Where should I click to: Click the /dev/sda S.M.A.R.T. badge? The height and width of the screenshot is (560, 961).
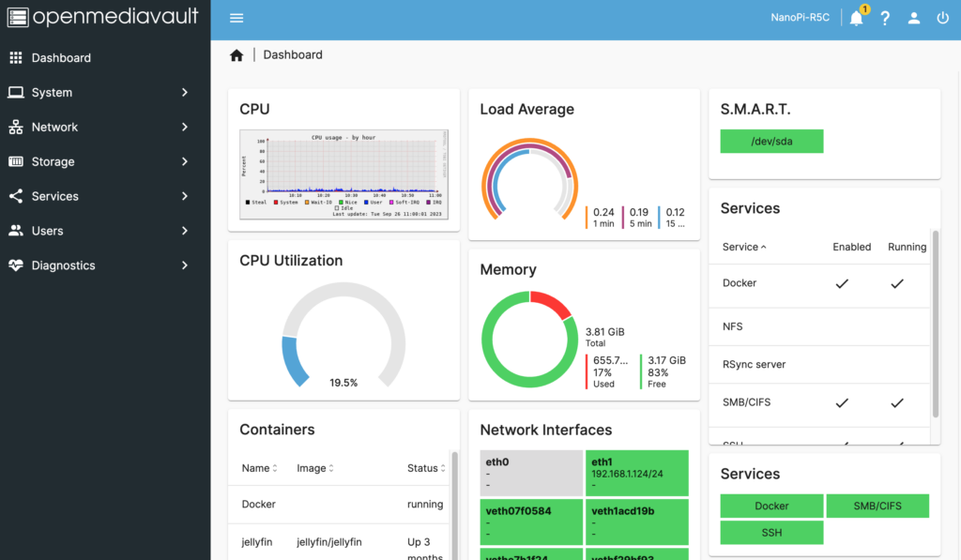coord(771,142)
